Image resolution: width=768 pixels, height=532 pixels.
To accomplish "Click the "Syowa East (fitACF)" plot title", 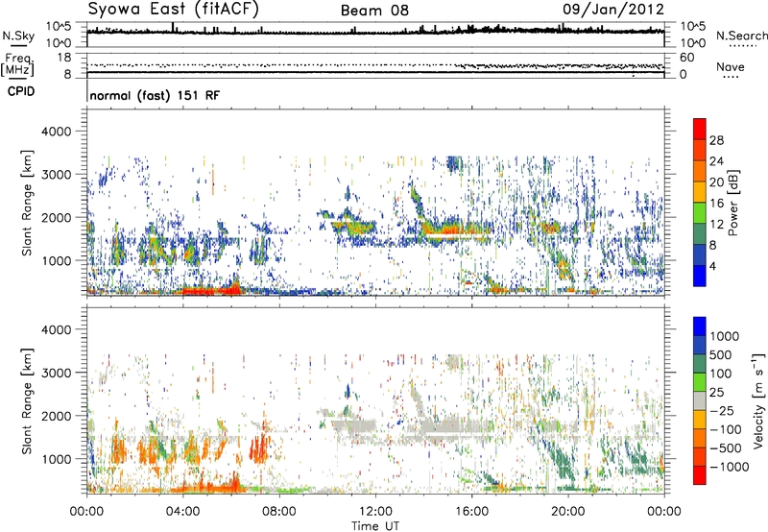I will (174, 10).
